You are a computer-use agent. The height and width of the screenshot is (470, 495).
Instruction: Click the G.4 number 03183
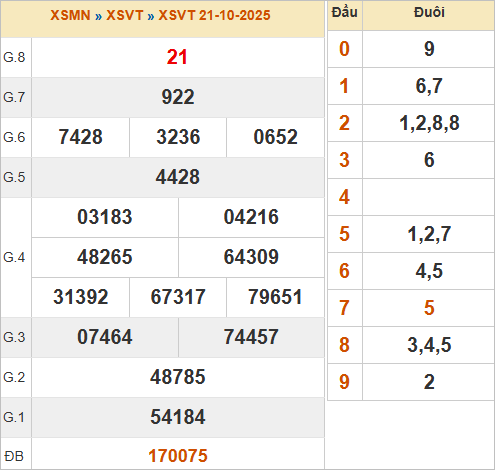pos(105,217)
